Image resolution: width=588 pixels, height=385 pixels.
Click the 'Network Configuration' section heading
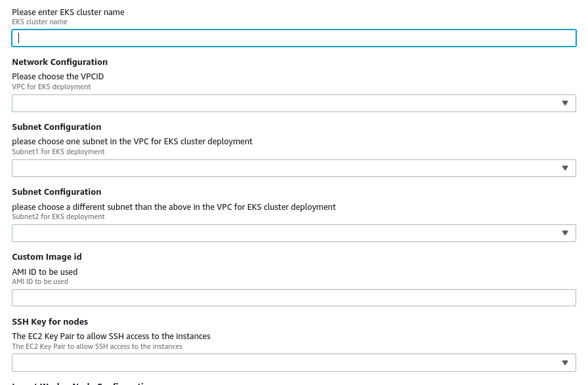(60, 62)
